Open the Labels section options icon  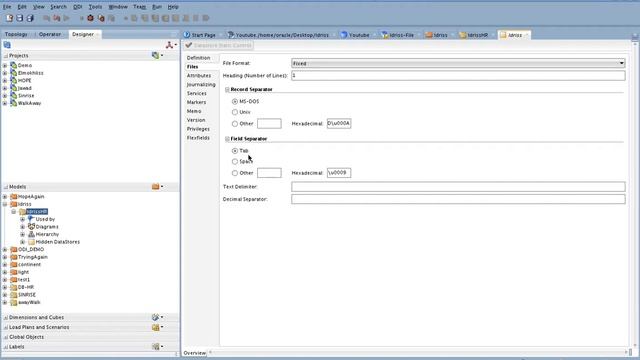click(157, 347)
